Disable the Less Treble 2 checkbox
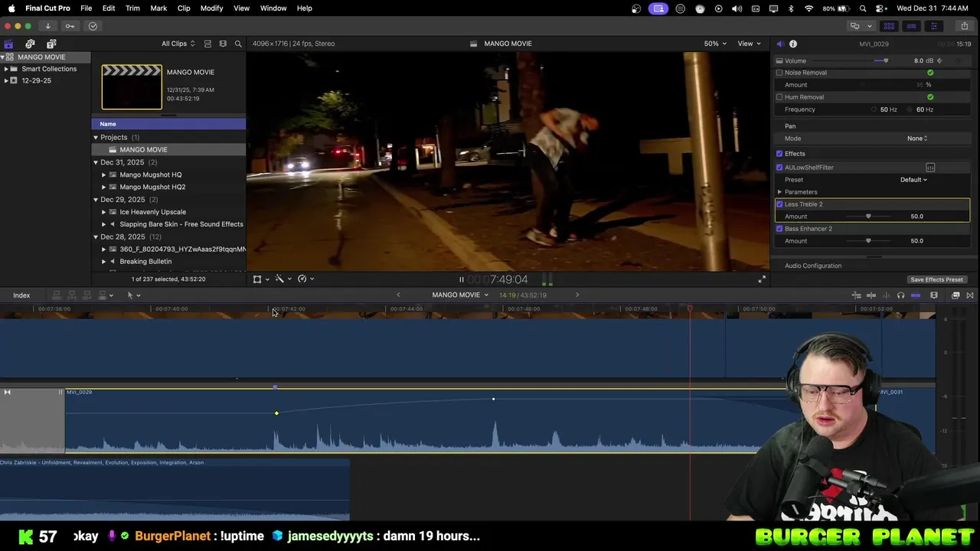 point(779,204)
